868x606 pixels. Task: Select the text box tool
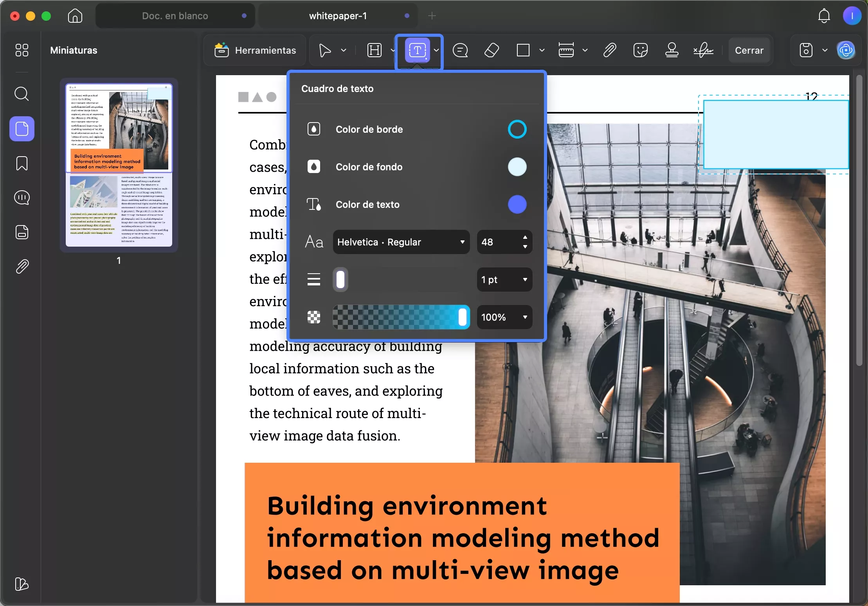coord(418,50)
